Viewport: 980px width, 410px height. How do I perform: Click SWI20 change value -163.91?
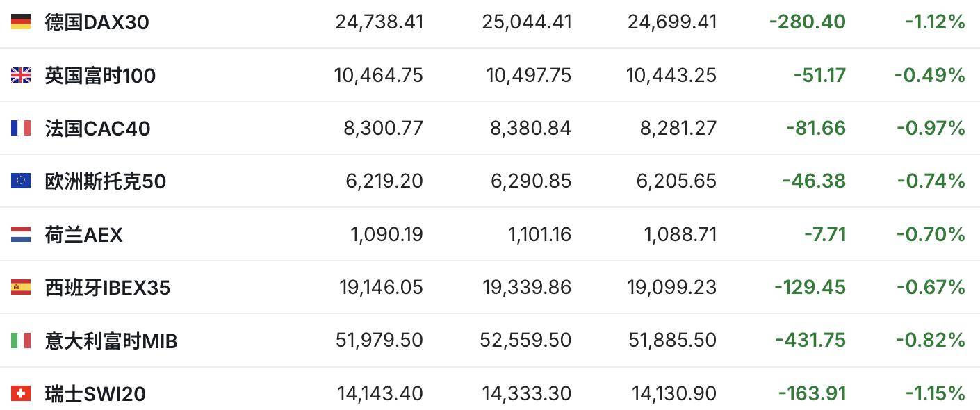pyautogui.click(x=812, y=394)
